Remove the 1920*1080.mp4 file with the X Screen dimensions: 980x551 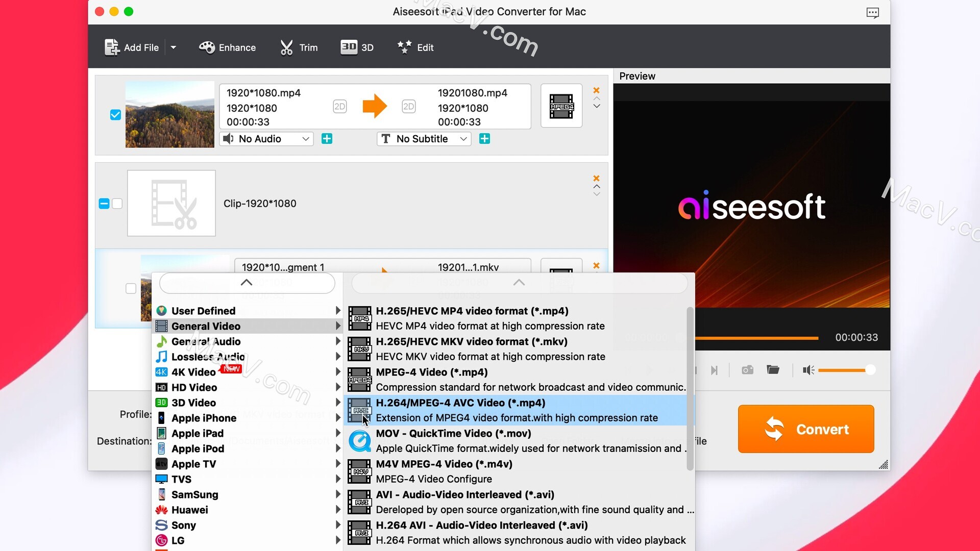(596, 90)
